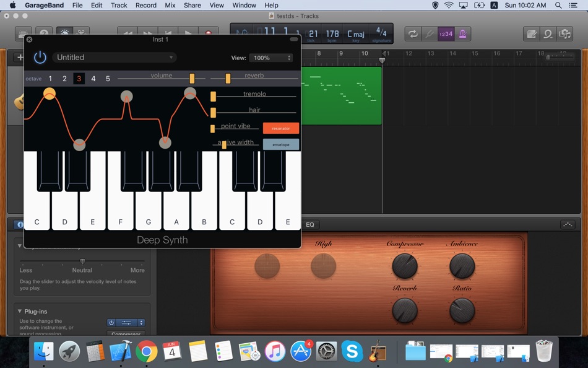
Task: Toggle the 1234 Count-in button
Action: coord(446,34)
